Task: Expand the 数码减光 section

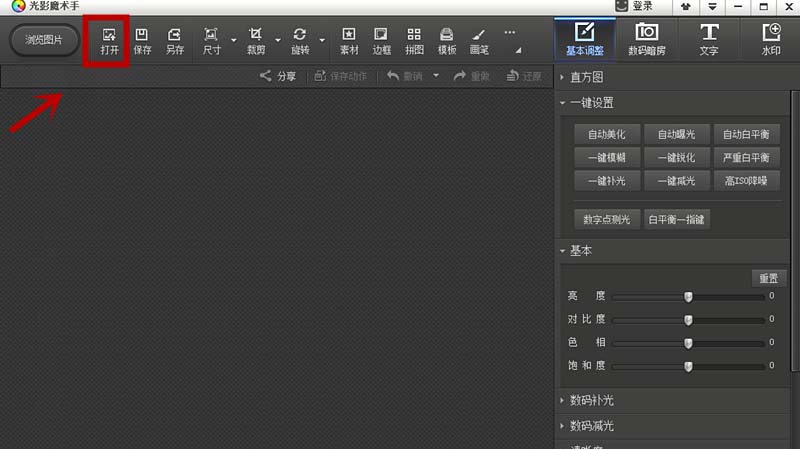Action: pyautogui.click(x=562, y=426)
